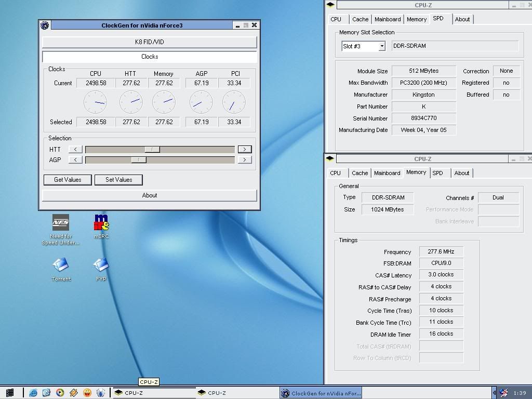Click the Get Values button
This screenshot has height=399, width=532.
click(x=68, y=180)
